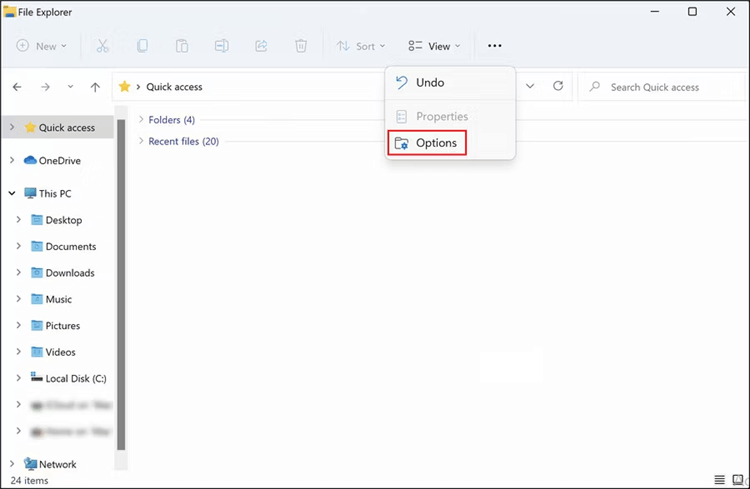Screen dimensions: 750x489
Task: Click the Copy icon in toolbar
Action: (x=142, y=46)
